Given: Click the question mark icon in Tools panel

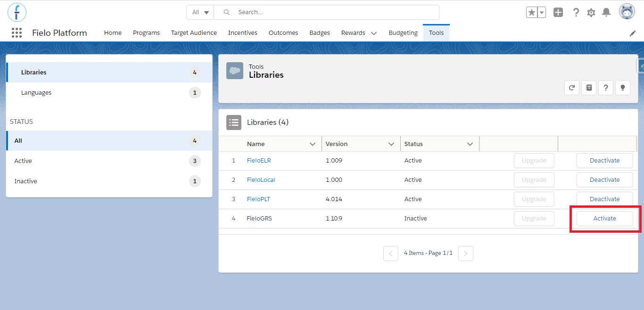Looking at the screenshot, I should 606,87.
